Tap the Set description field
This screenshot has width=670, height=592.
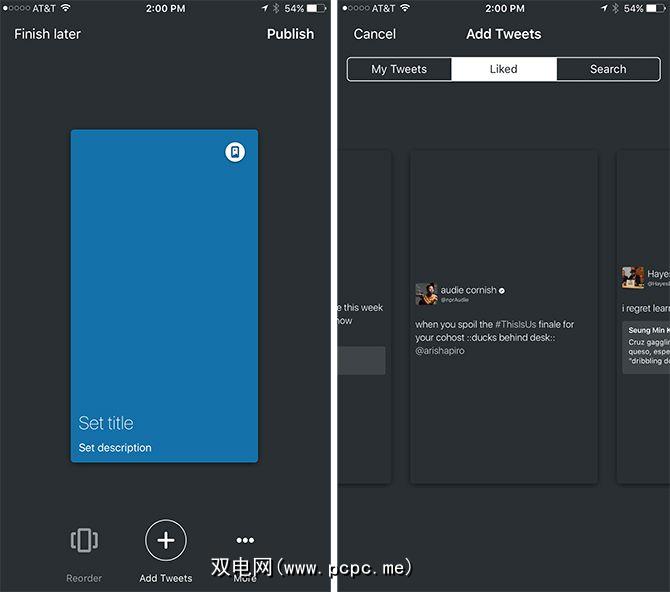(115, 448)
